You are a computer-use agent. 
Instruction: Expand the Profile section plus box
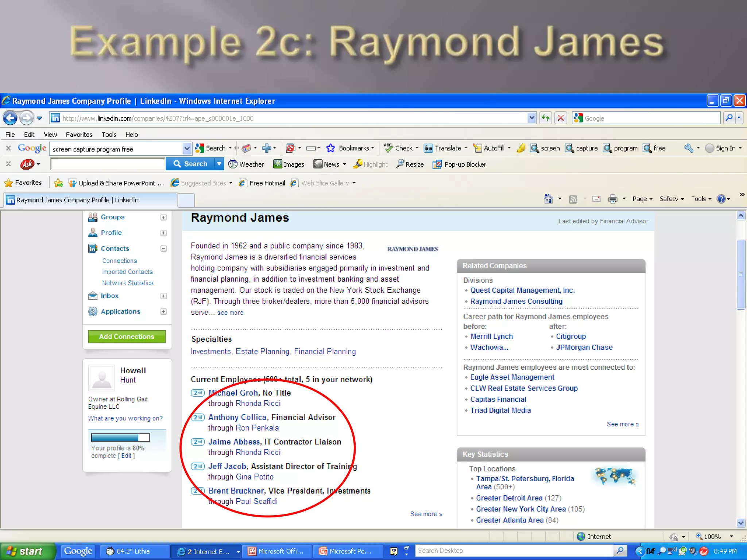(163, 233)
